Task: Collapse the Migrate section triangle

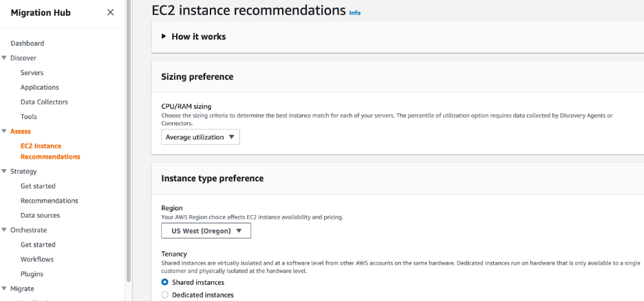Action: pyautogui.click(x=4, y=289)
